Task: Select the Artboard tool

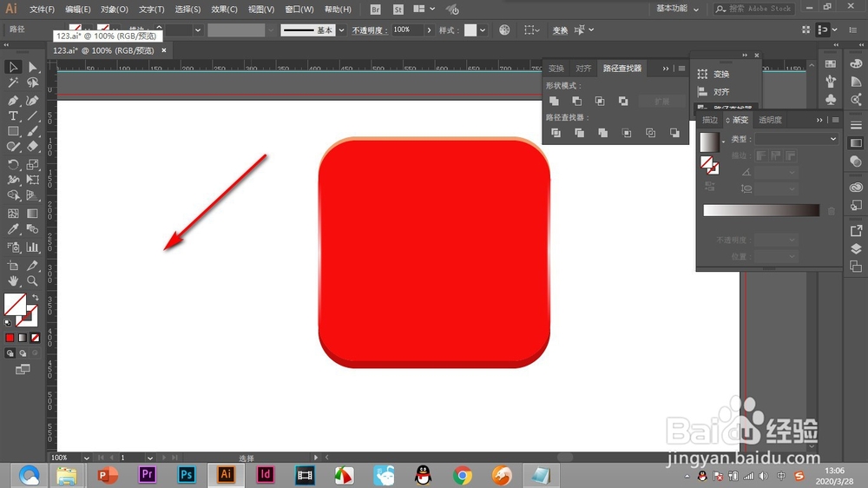Action: (x=13, y=266)
